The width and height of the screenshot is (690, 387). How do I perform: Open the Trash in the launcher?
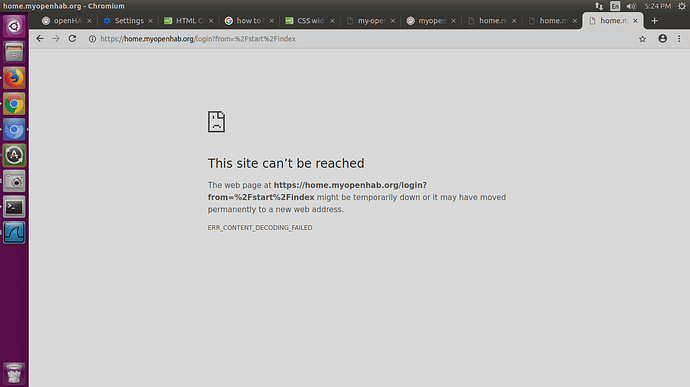pyautogui.click(x=14, y=373)
